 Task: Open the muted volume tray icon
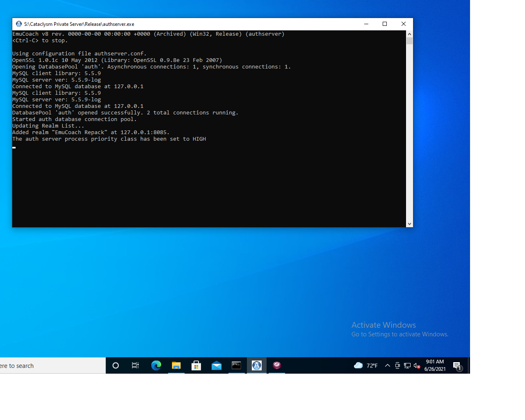pos(417,365)
